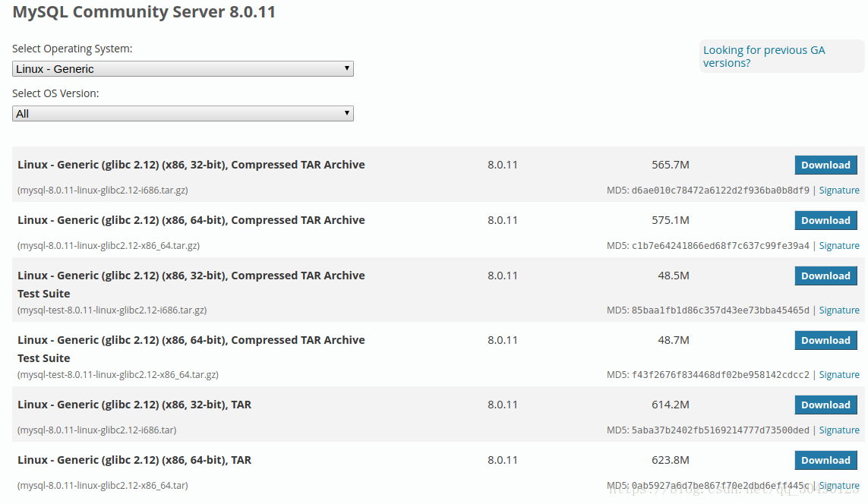Click filename mysql-8.0.11-linux-glibc2.12-i686.tar.gz

(x=103, y=191)
